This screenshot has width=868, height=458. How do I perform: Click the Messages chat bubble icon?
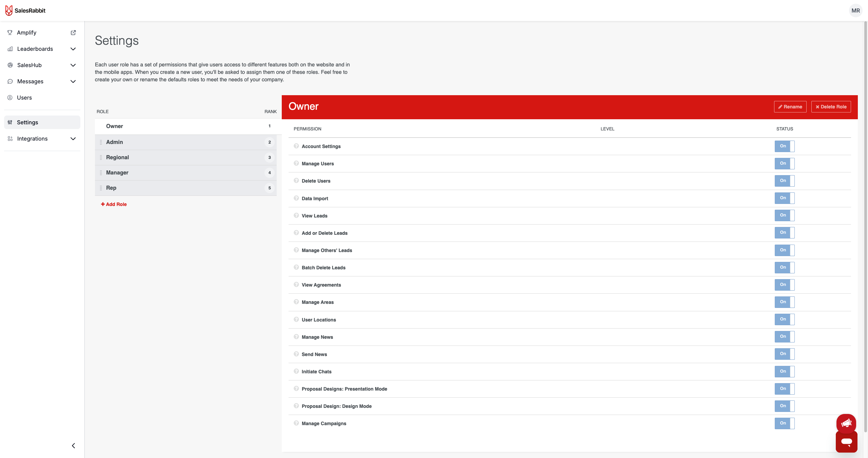click(10, 81)
